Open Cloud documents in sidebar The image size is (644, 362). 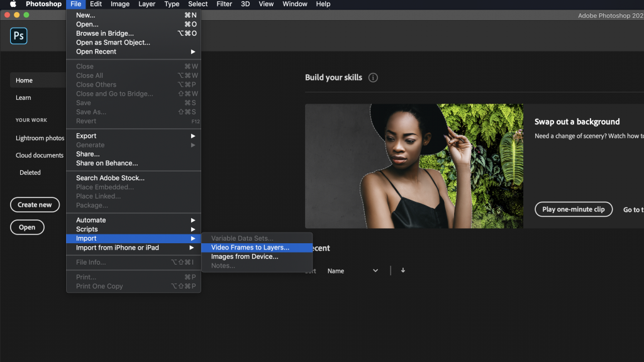pos(40,155)
